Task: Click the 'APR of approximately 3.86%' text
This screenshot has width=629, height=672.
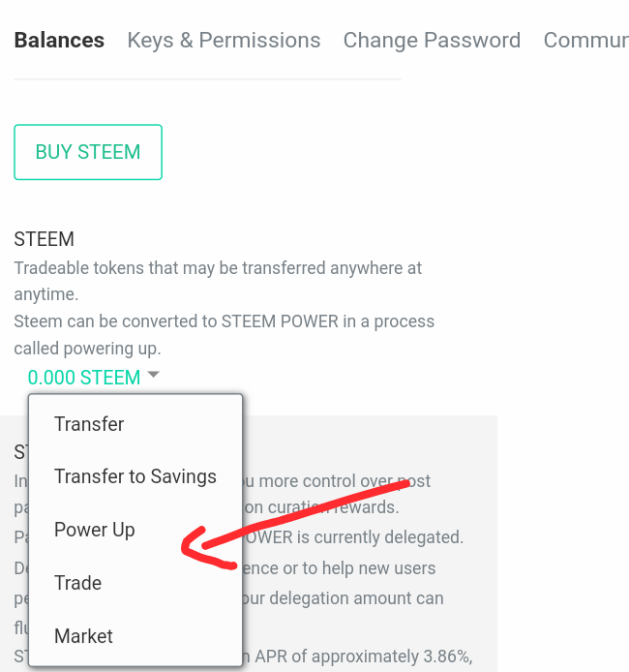Action: pos(363,658)
